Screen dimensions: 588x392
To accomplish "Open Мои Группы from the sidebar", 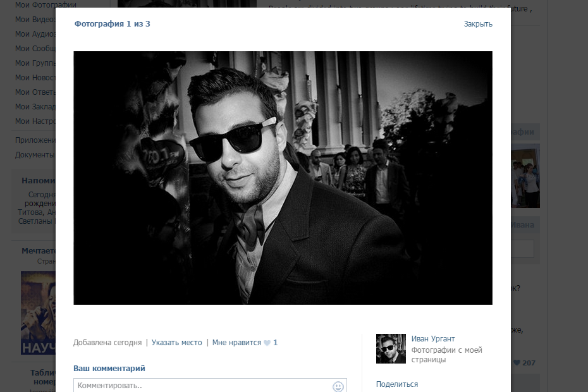I will point(35,63).
